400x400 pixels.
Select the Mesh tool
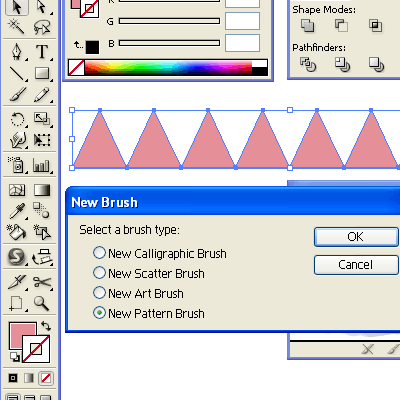coord(17,190)
